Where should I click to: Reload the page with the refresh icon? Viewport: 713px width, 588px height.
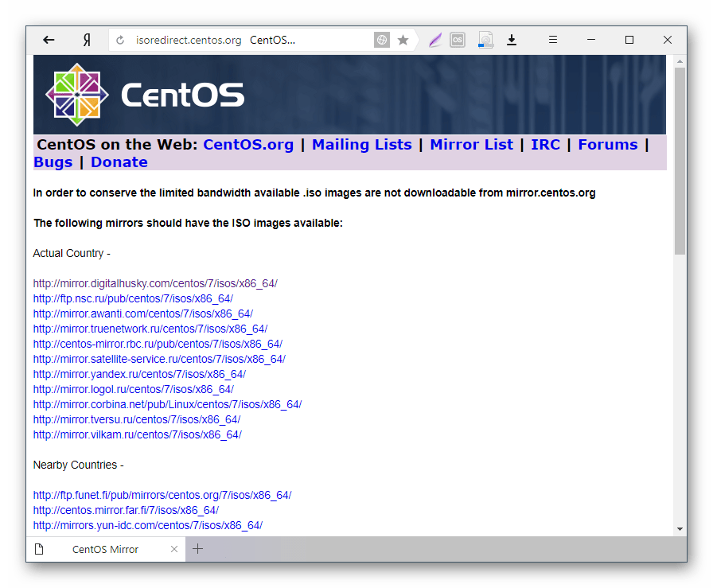pyautogui.click(x=119, y=40)
